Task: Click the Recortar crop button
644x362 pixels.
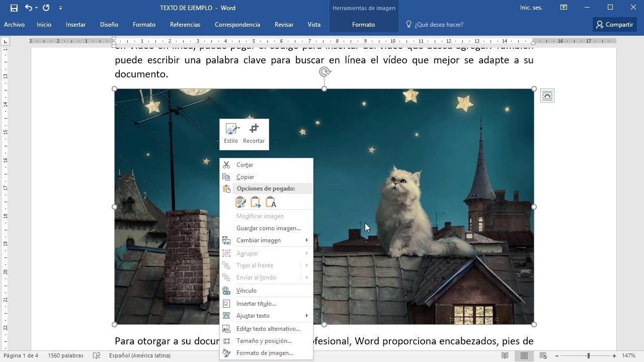Action: tap(254, 134)
